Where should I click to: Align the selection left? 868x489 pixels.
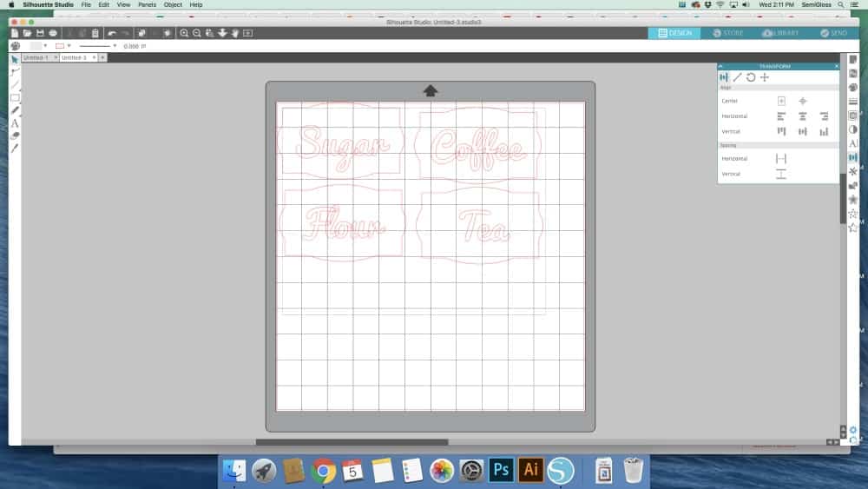click(x=781, y=116)
